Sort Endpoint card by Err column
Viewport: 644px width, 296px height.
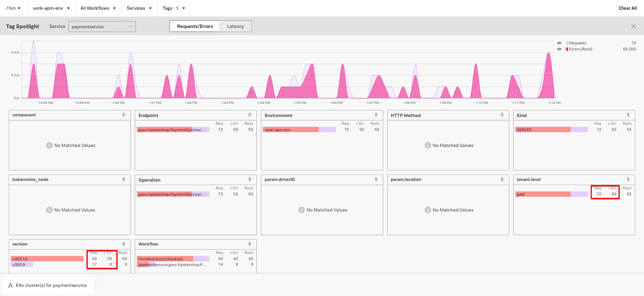tap(234, 124)
